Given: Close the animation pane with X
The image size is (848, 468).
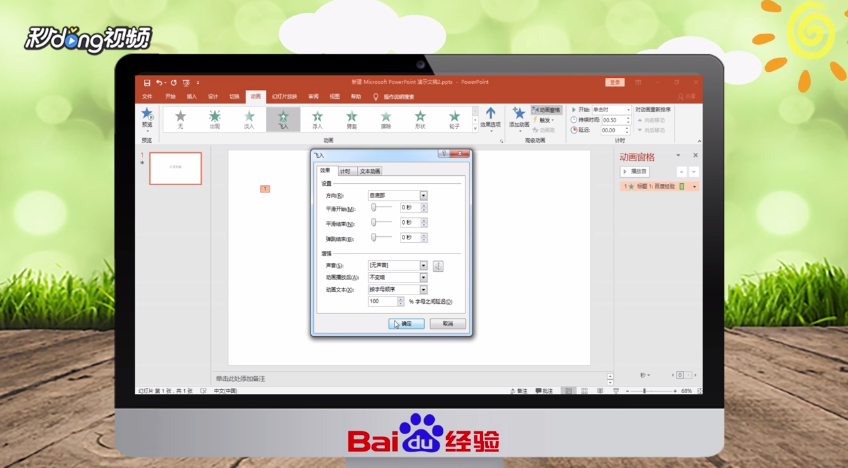Looking at the screenshot, I should (695, 156).
